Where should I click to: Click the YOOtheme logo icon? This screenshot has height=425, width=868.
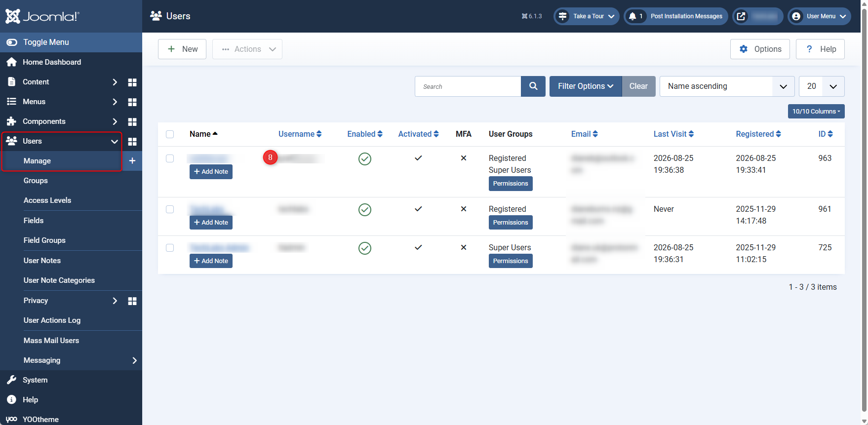[x=11, y=420]
